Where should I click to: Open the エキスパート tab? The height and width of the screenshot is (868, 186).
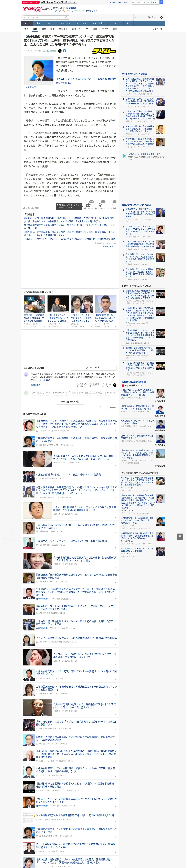pyautogui.click(x=64, y=24)
